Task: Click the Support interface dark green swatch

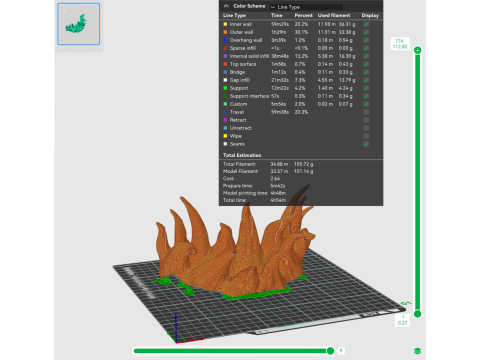Action: 225,96
